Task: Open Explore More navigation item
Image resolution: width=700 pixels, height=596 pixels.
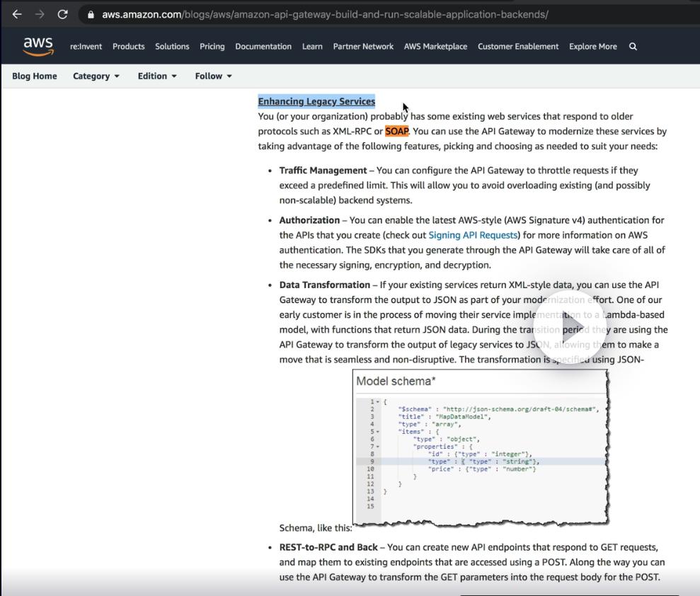Action: click(x=593, y=47)
